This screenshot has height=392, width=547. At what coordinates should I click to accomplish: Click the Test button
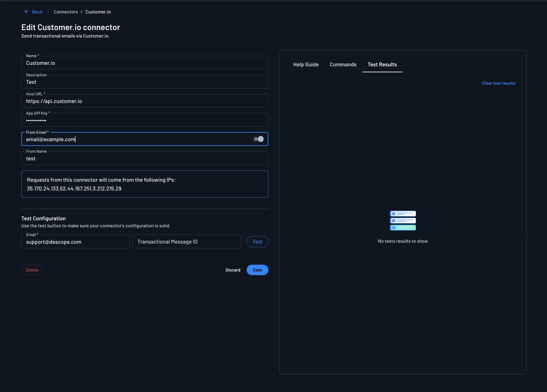(x=257, y=241)
